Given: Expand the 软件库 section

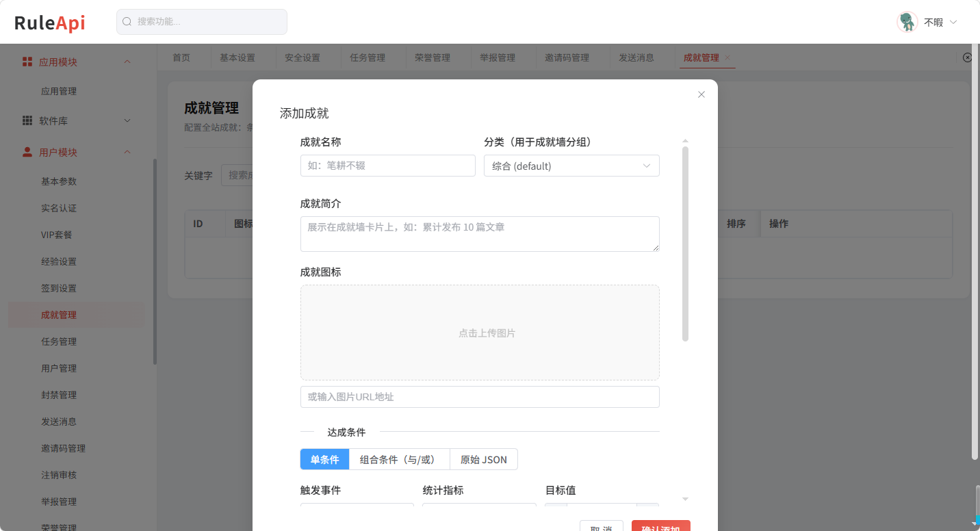Looking at the screenshot, I should pyautogui.click(x=127, y=120).
